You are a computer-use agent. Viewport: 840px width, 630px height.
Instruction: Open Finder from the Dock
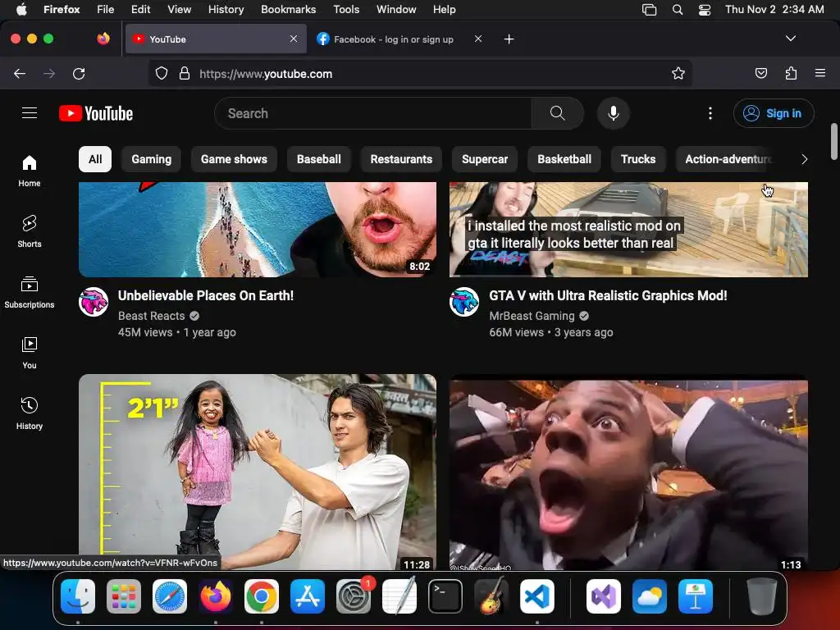tap(78, 596)
